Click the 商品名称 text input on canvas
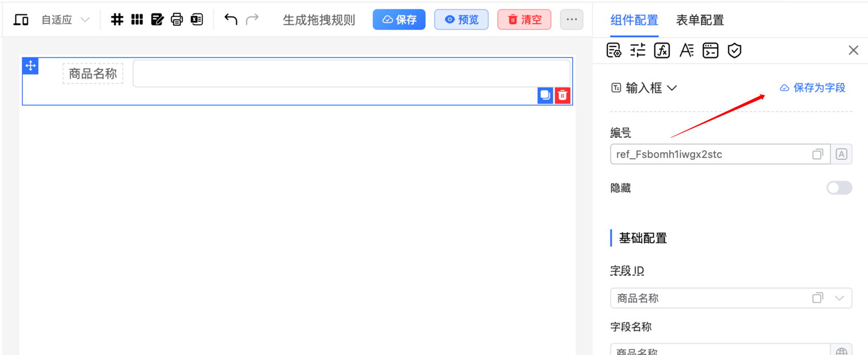Screen dimensions: 868x355 (x=351, y=73)
